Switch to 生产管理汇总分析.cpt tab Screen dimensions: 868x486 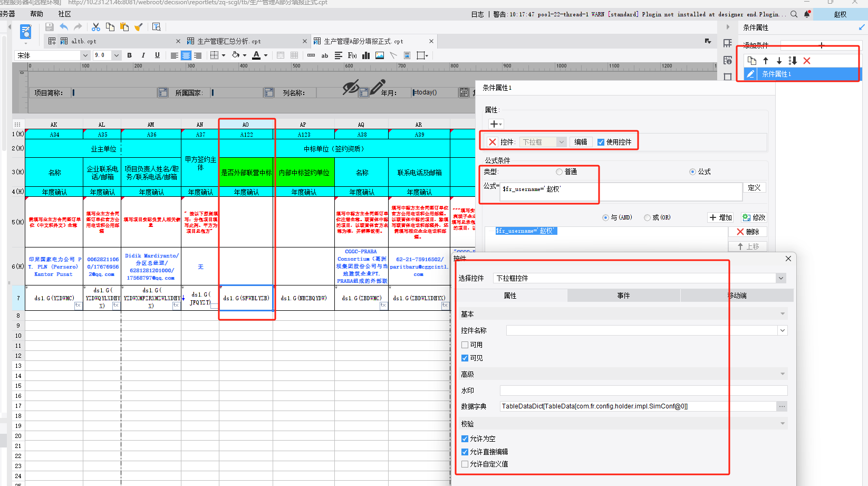247,41
